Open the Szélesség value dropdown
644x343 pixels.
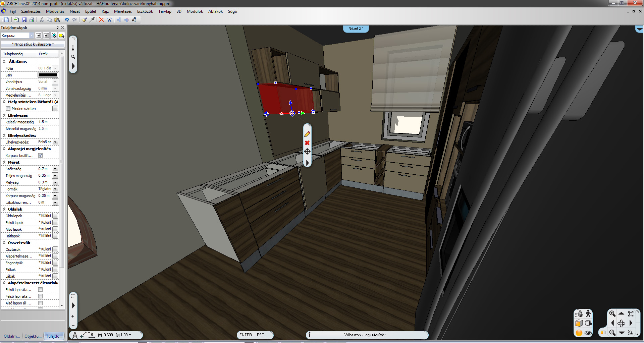(55, 169)
